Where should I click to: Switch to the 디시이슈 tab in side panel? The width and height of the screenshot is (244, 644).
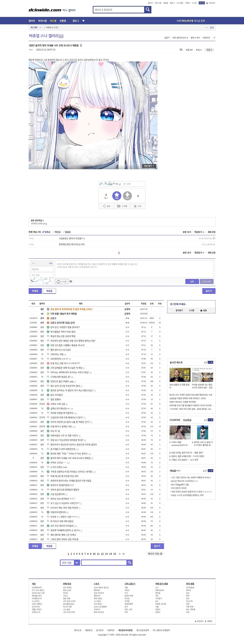[187, 420]
